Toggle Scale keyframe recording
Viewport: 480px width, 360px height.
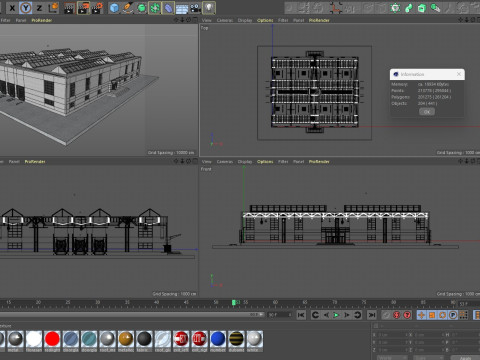432,315
